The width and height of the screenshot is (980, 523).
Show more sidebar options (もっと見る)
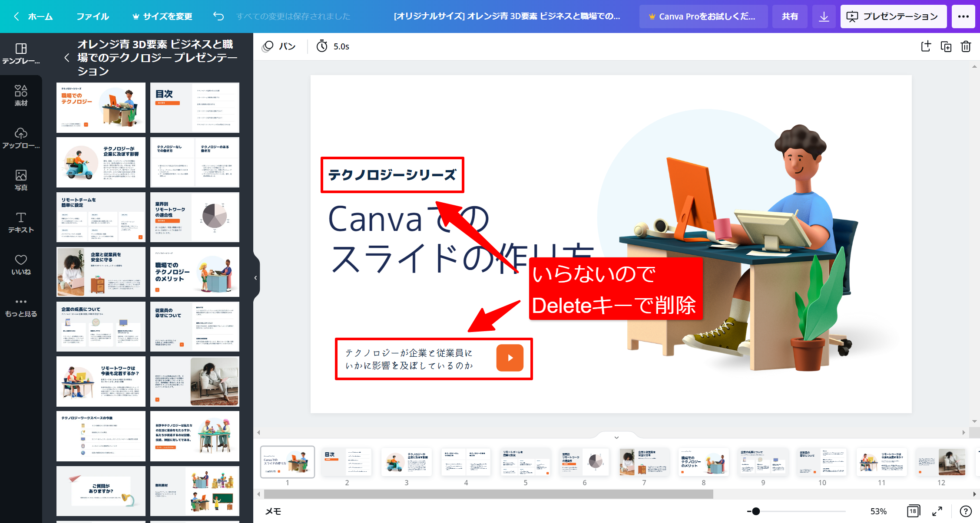[x=21, y=307]
